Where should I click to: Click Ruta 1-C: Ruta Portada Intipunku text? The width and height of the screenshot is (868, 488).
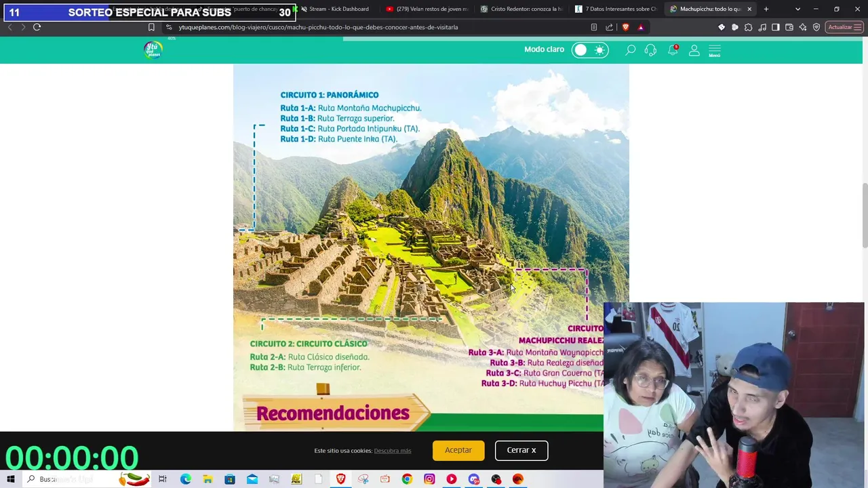point(350,129)
